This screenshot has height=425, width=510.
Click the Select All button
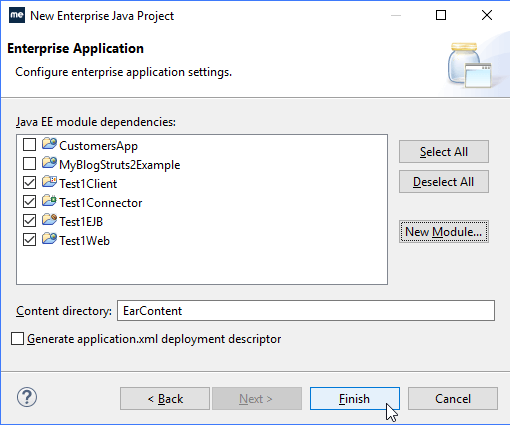(x=444, y=152)
